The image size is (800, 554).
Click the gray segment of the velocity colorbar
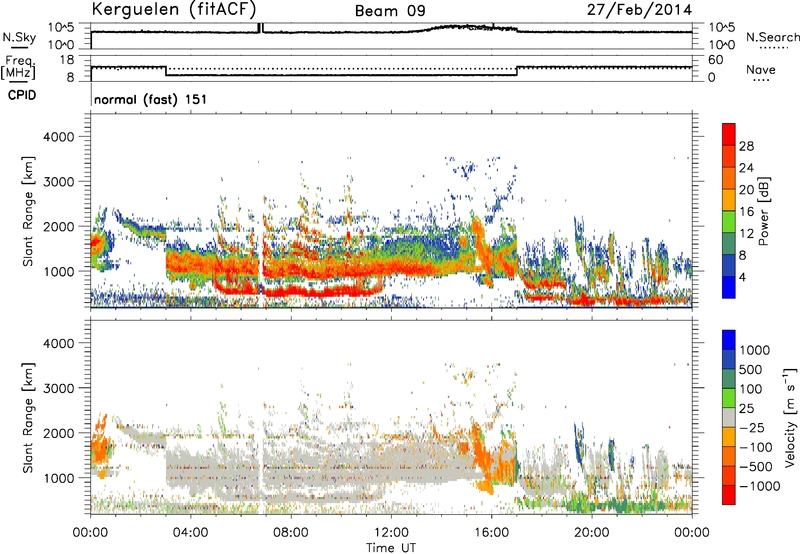pos(729,417)
